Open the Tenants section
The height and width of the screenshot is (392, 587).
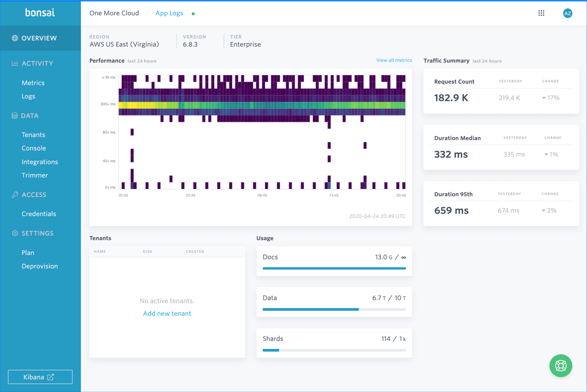tap(33, 135)
